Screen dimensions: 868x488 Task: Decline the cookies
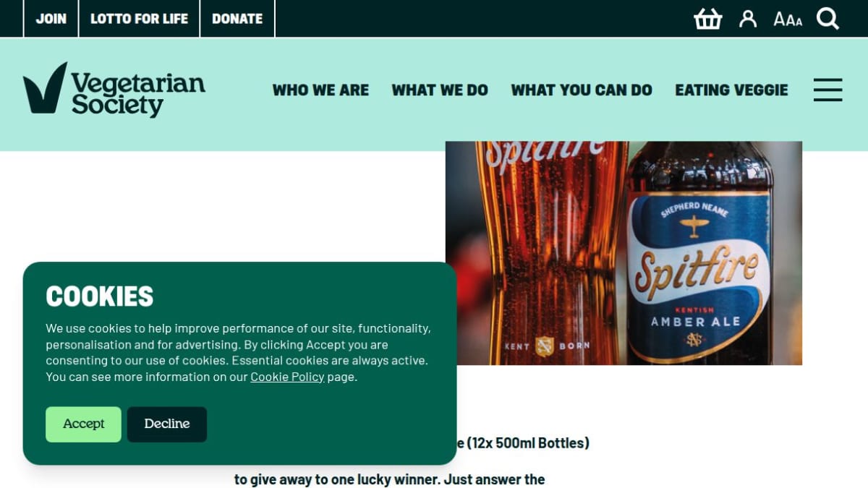pyautogui.click(x=167, y=424)
